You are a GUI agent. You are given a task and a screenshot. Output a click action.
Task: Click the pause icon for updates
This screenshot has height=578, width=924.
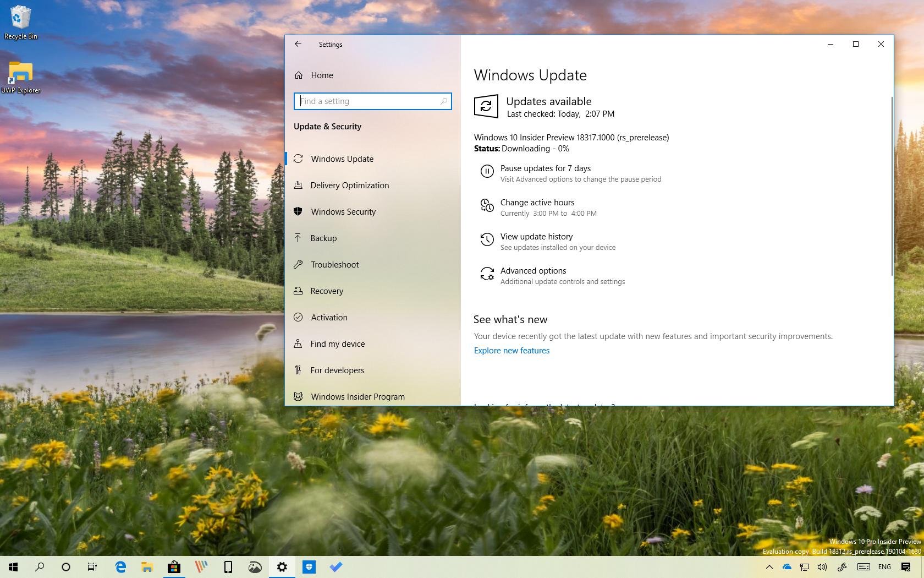point(487,171)
